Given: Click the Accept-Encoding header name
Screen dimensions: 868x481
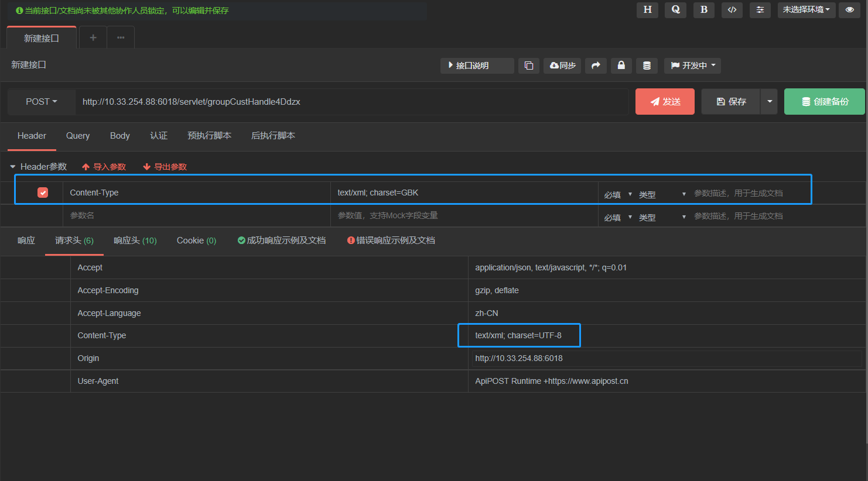Looking at the screenshot, I should pyautogui.click(x=108, y=290).
